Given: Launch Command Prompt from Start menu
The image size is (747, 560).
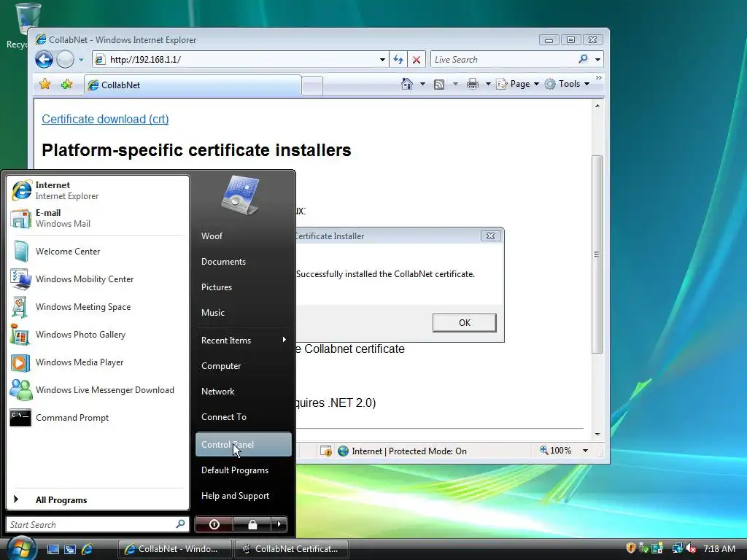Looking at the screenshot, I should (98, 418).
